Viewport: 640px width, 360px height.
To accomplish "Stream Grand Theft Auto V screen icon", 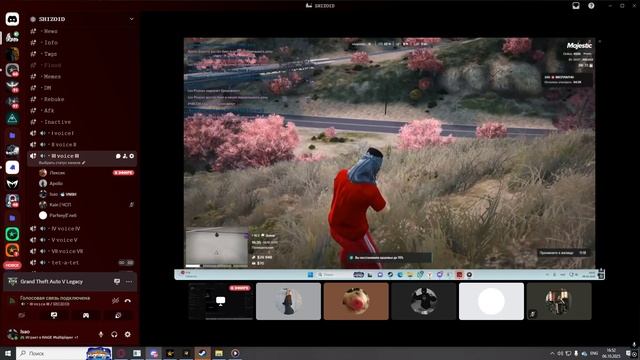I will [x=117, y=282].
